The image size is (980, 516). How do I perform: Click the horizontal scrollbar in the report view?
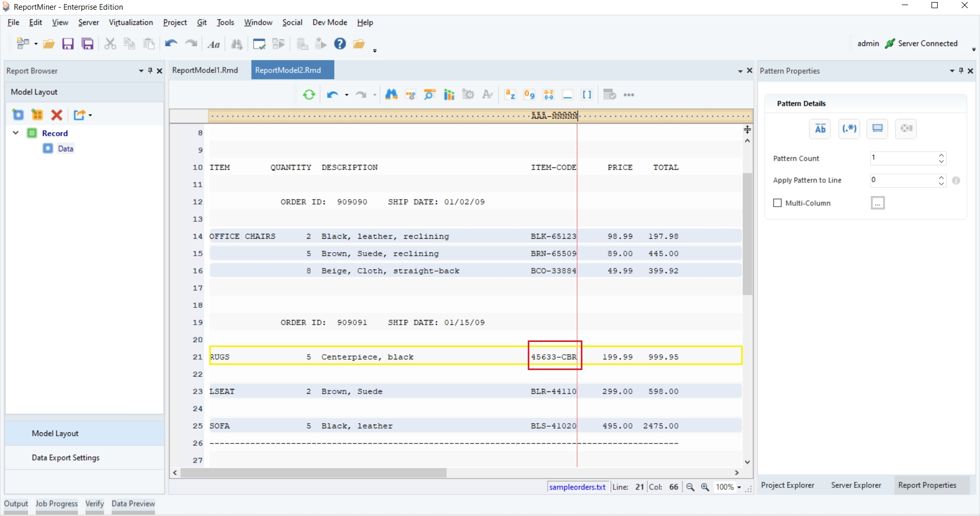[313, 473]
